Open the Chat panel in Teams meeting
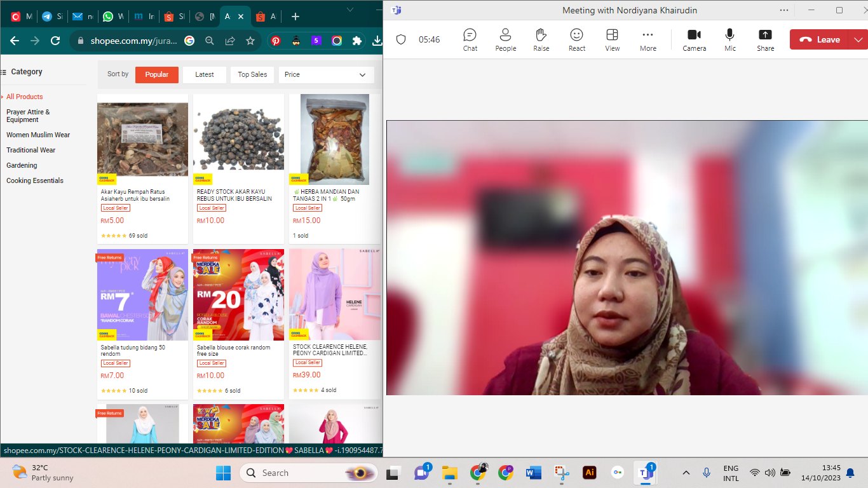 pyautogui.click(x=470, y=39)
